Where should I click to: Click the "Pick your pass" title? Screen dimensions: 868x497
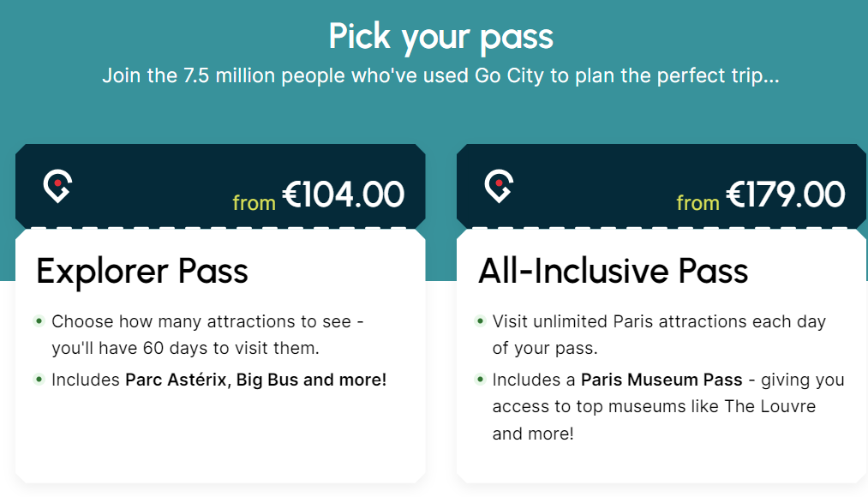[x=440, y=37]
